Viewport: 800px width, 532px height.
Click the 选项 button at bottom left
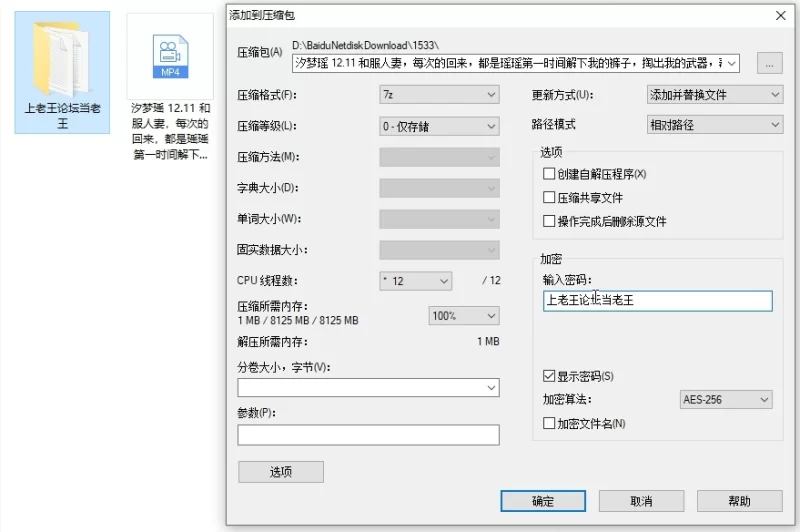pos(281,472)
